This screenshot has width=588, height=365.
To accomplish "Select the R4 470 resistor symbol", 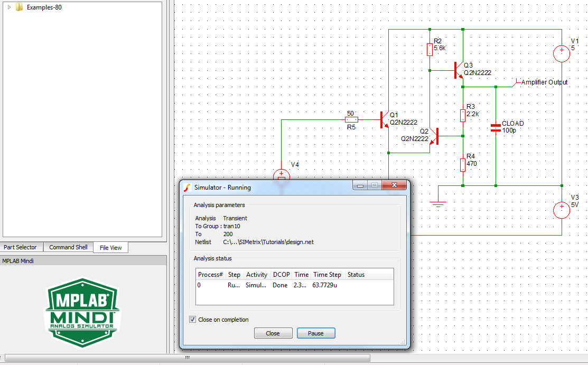I will tap(463, 164).
